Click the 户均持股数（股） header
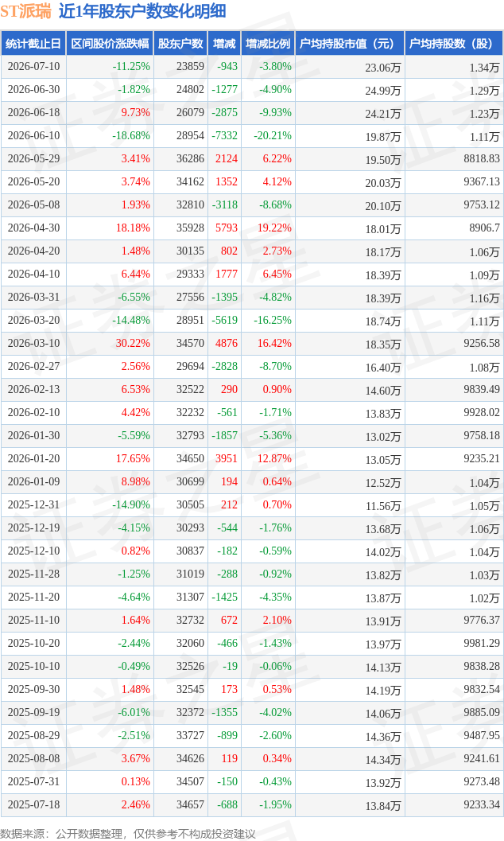This screenshot has height=841, width=504. 453,44
